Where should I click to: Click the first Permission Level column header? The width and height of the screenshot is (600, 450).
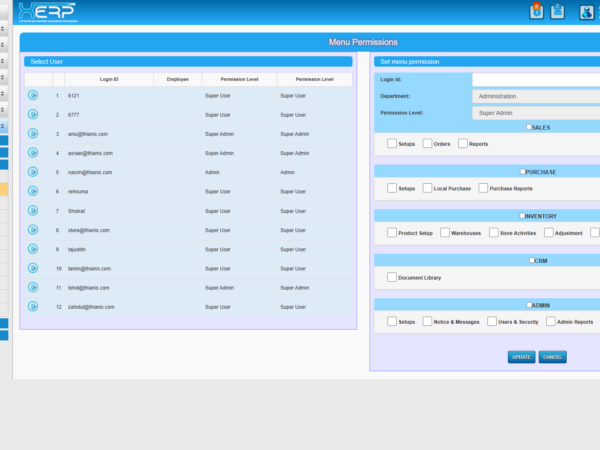(239, 79)
